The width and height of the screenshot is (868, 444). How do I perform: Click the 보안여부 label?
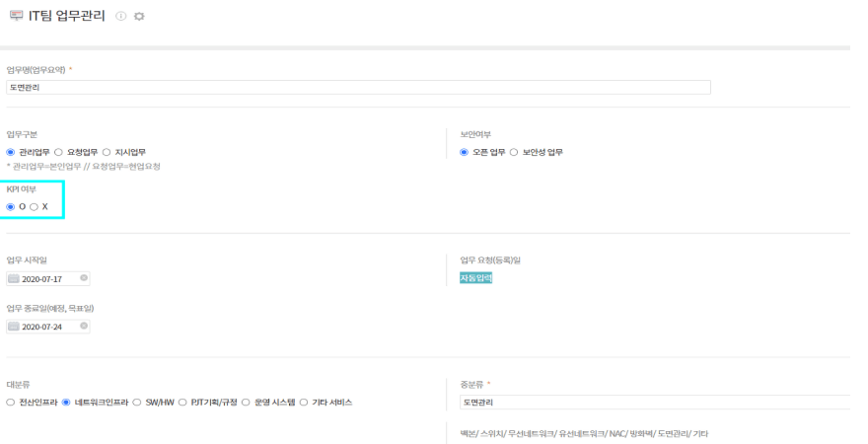475,134
